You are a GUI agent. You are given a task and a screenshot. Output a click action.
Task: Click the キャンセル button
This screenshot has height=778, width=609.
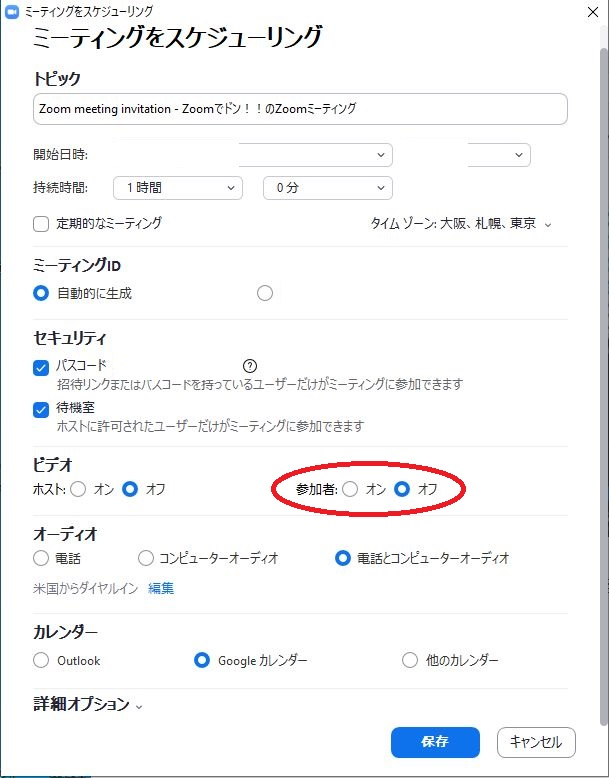(536, 742)
